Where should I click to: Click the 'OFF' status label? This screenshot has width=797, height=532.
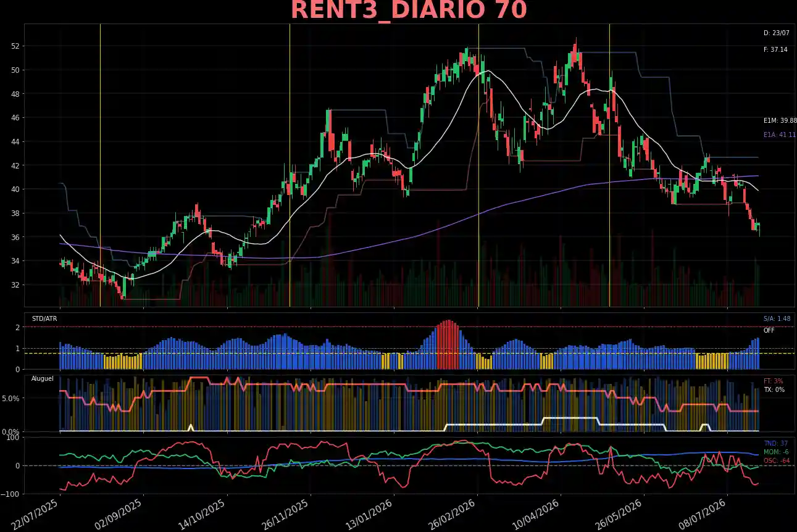pyautogui.click(x=769, y=331)
